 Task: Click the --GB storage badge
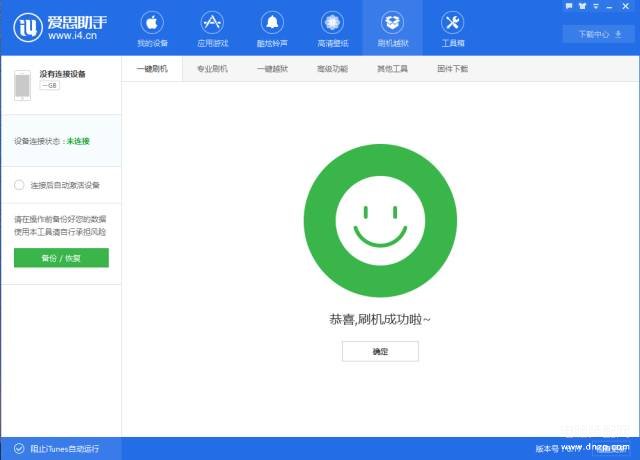[50, 85]
